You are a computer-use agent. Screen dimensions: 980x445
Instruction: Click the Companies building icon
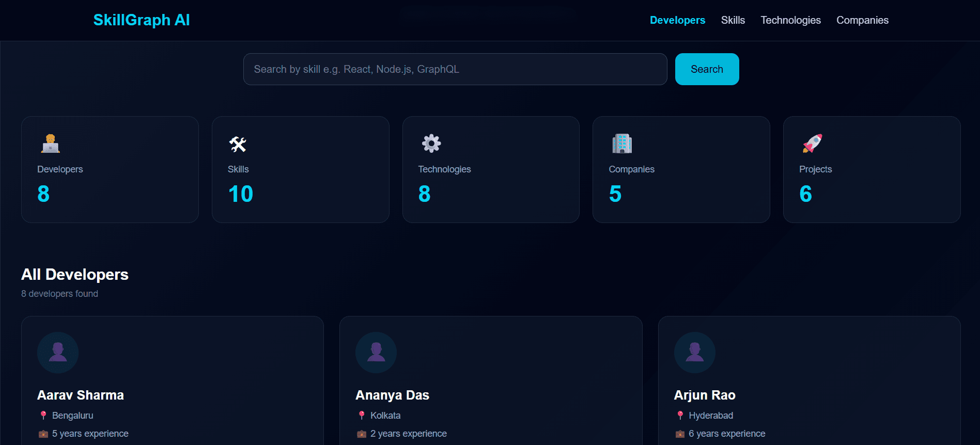622,144
